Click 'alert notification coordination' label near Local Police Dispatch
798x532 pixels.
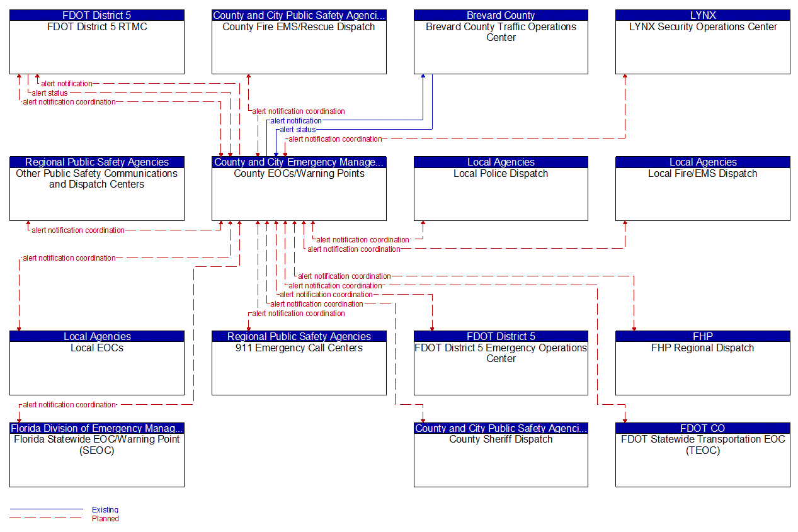pos(363,239)
